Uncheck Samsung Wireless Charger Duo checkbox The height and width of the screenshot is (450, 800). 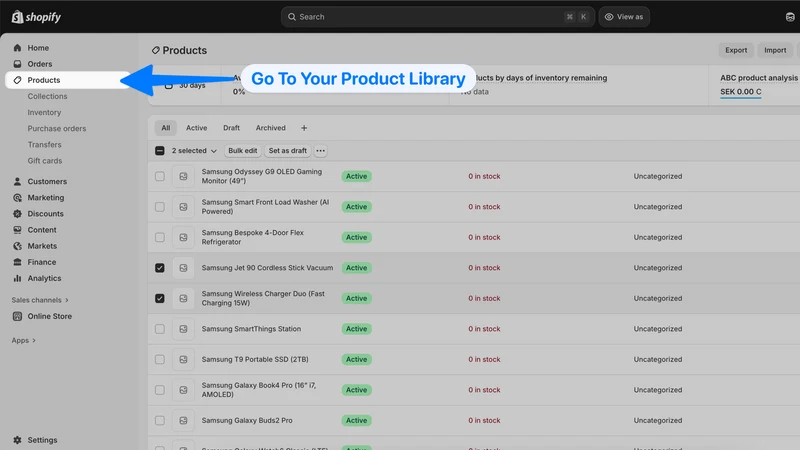[160, 298]
